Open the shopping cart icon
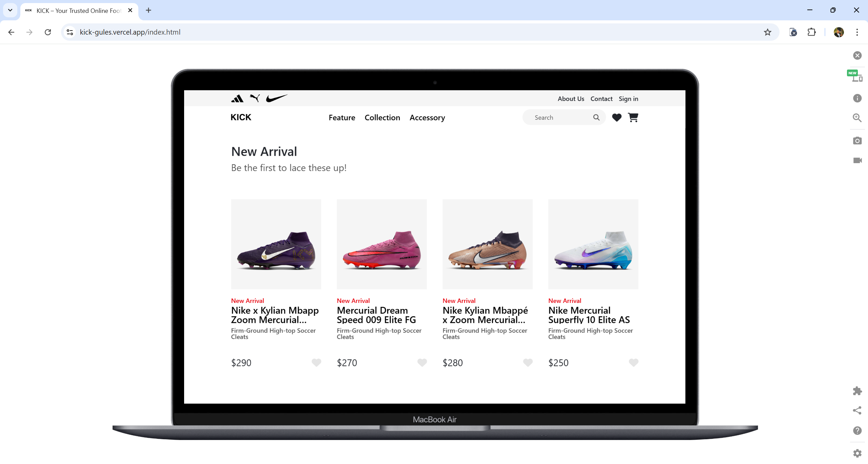Viewport: 868px width, 464px height. (x=633, y=117)
